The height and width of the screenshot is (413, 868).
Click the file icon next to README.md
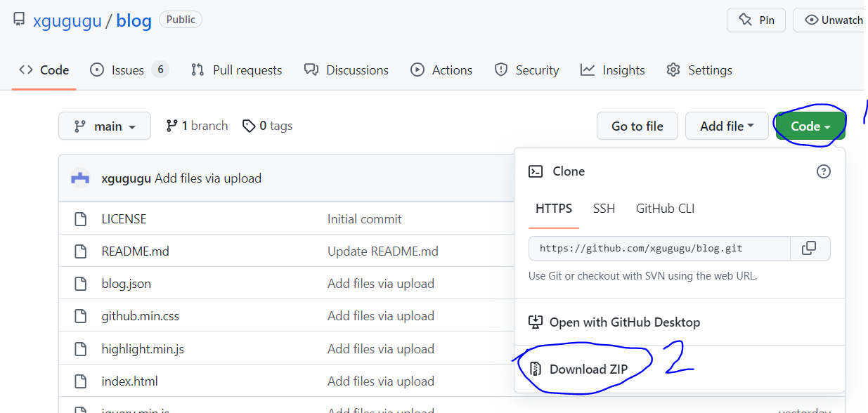(80, 251)
